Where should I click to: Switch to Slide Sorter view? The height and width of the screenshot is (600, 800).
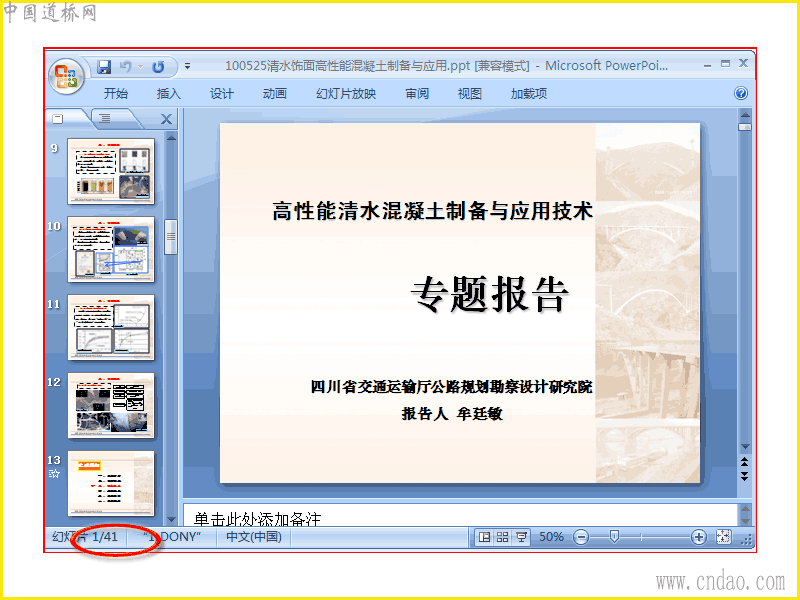[503, 537]
